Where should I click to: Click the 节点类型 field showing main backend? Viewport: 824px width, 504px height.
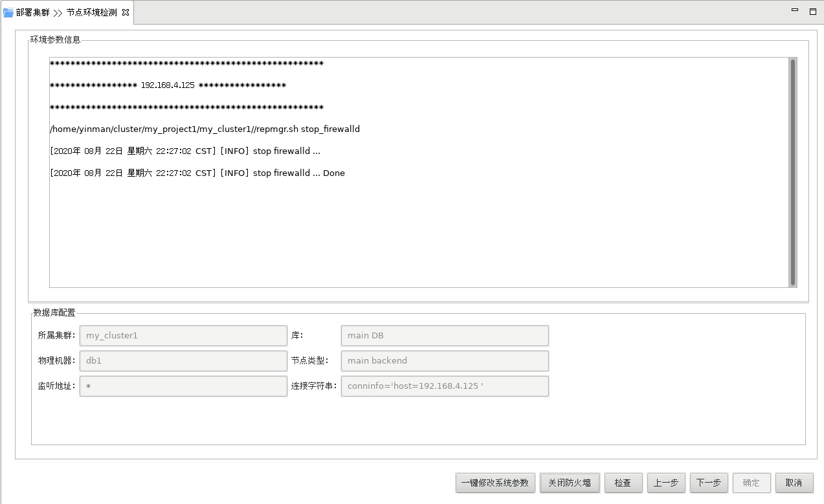point(445,361)
